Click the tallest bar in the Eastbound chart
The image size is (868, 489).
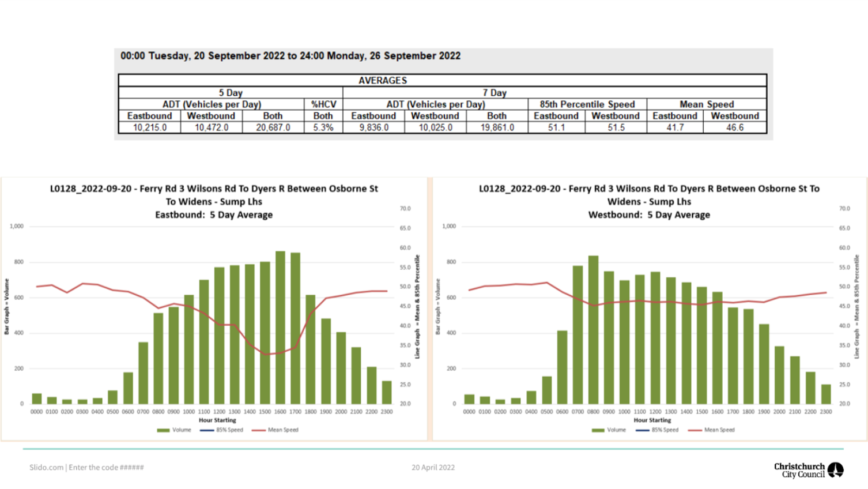(x=280, y=323)
